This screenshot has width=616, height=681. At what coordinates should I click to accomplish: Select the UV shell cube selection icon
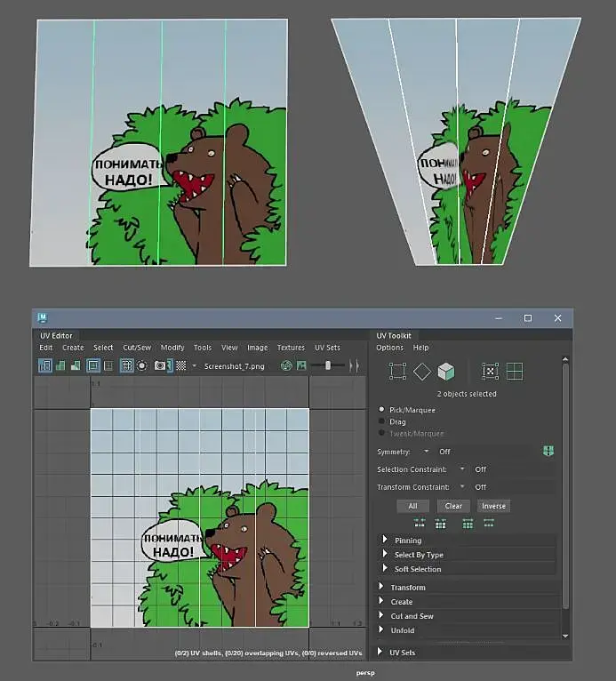[x=446, y=372]
